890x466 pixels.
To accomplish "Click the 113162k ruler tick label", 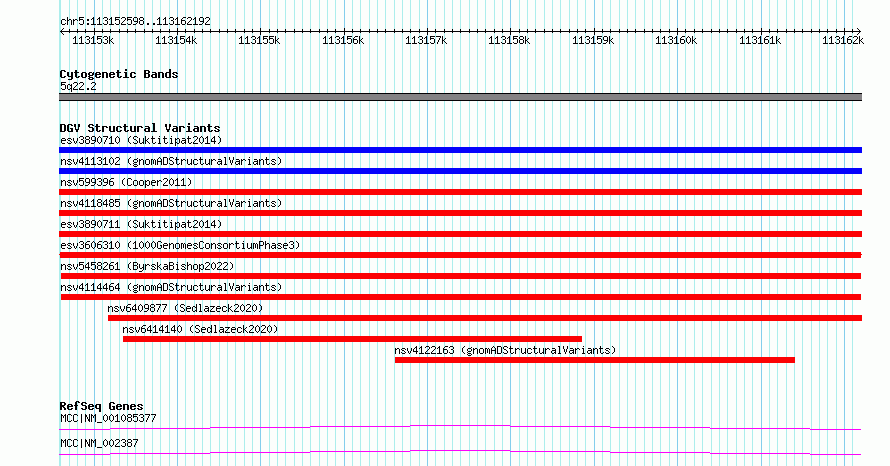I will [843, 40].
